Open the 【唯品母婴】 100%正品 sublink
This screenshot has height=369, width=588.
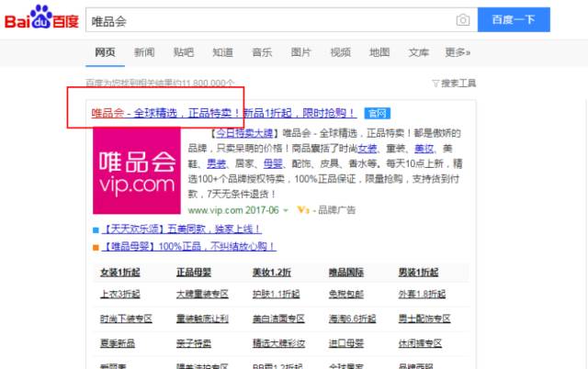click(x=189, y=246)
